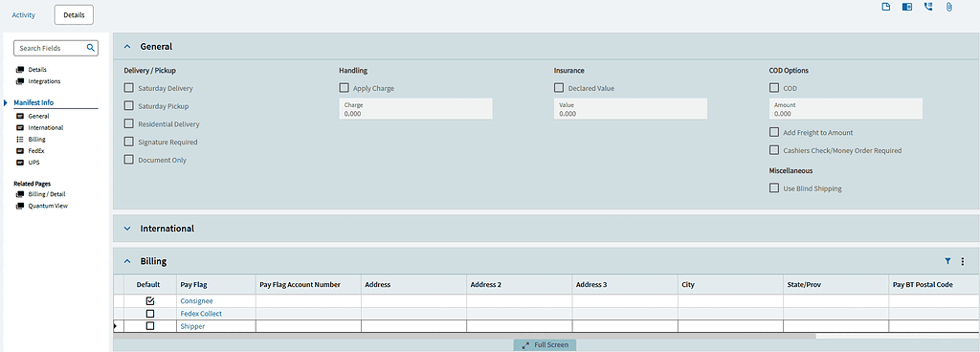Viewport: 980px width, 352px height.
Task: Click the Billing grid horizontal scrollbar
Action: tap(464, 336)
